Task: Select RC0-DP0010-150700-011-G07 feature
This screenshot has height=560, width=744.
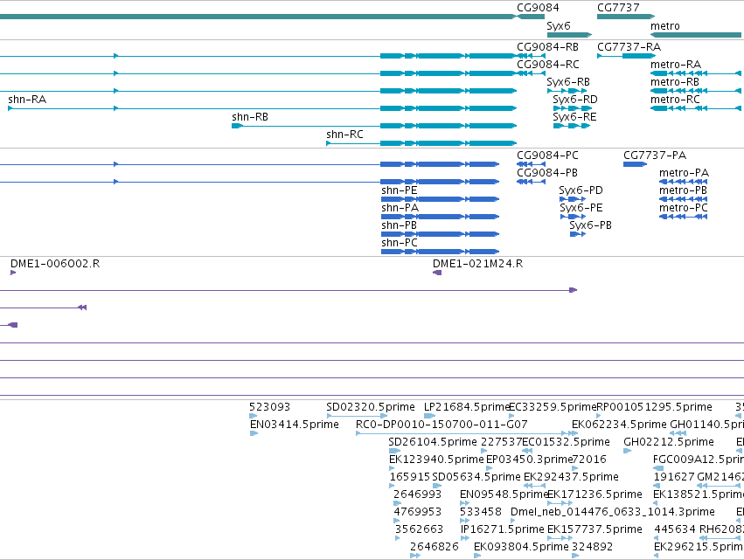Action: (x=467, y=433)
